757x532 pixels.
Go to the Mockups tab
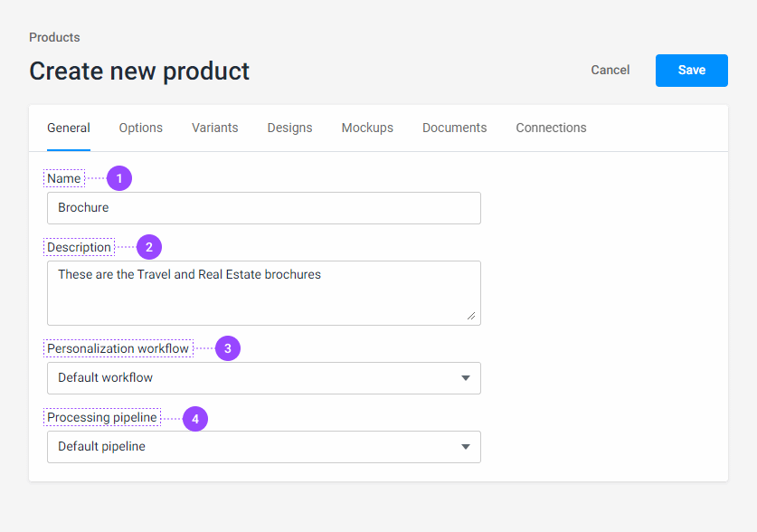pos(367,128)
